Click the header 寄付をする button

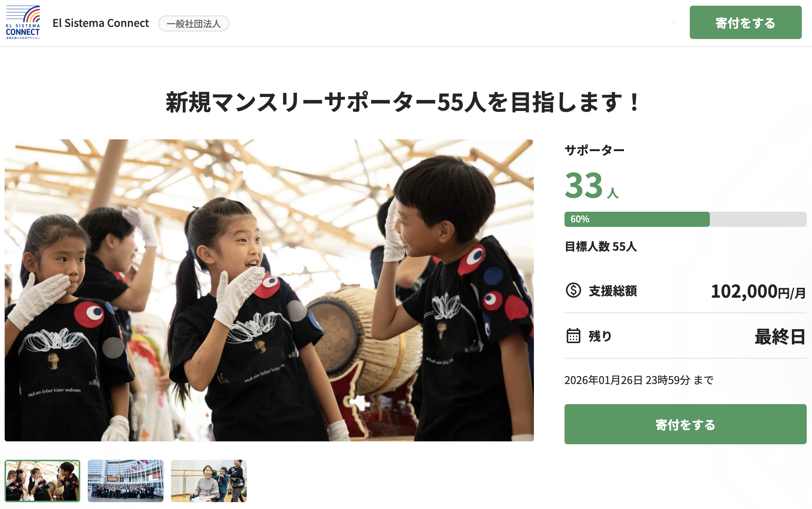745,22
